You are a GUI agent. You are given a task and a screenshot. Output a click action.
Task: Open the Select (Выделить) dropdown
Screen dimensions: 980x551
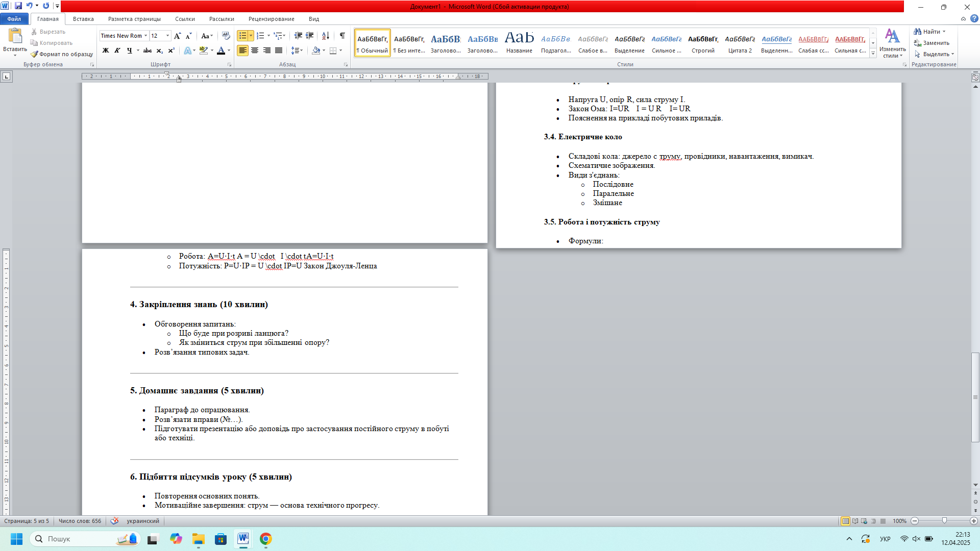[934, 54]
